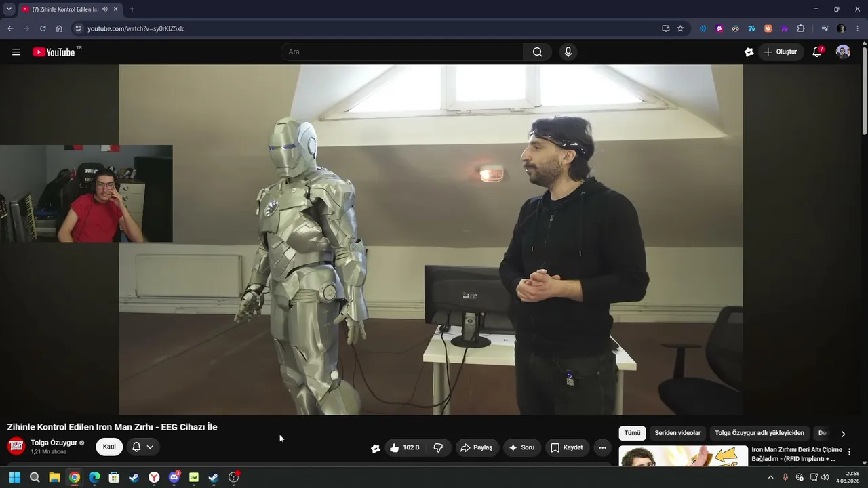Viewport: 868px width, 488px height.
Task: Open the notification bell dropdown for Tolga Özuygur
Action: coord(142,447)
